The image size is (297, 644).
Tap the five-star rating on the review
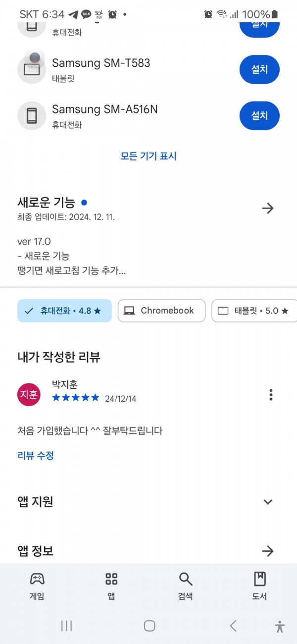pyautogui.click(x=76, y=398)
